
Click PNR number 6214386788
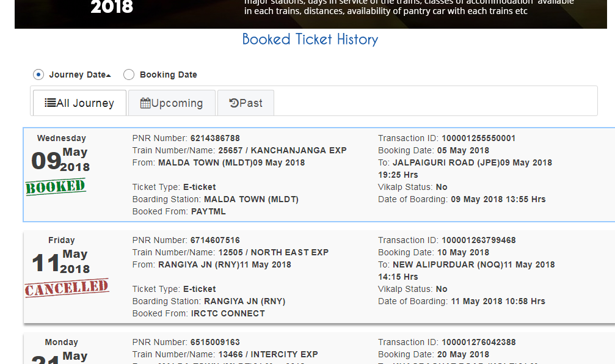[215, 139]
